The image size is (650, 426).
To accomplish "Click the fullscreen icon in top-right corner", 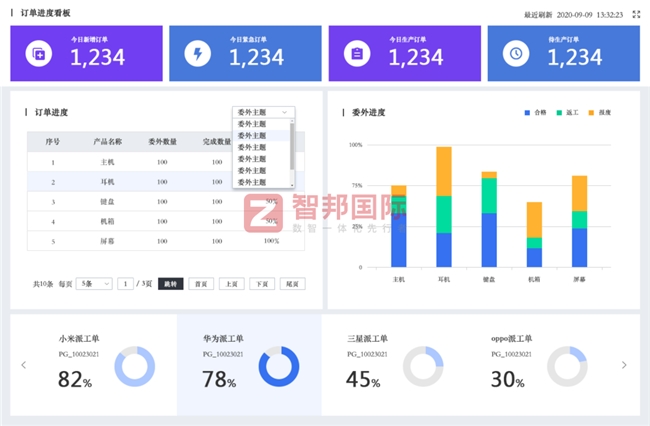I will (x=636, y=14).
